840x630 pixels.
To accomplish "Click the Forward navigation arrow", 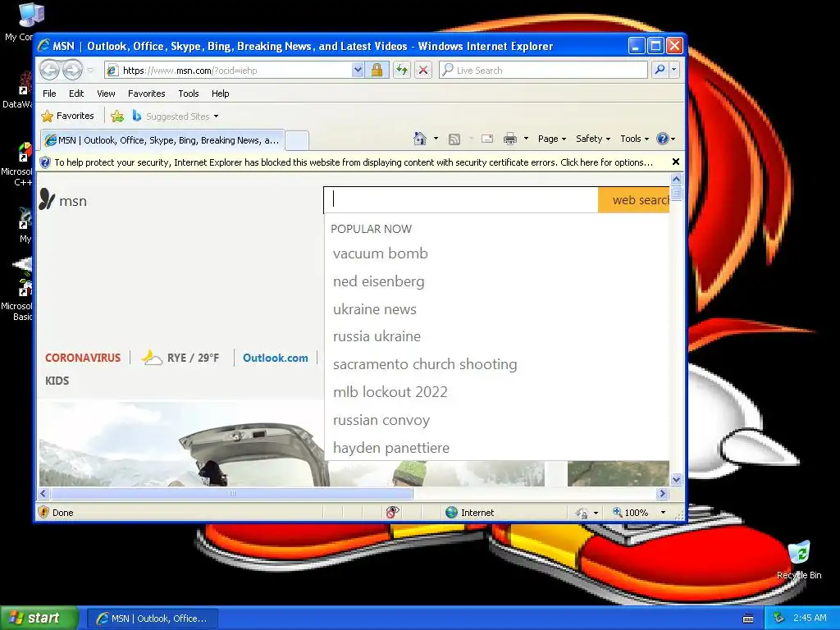I will pyautogui.click(x=72, y=71).
